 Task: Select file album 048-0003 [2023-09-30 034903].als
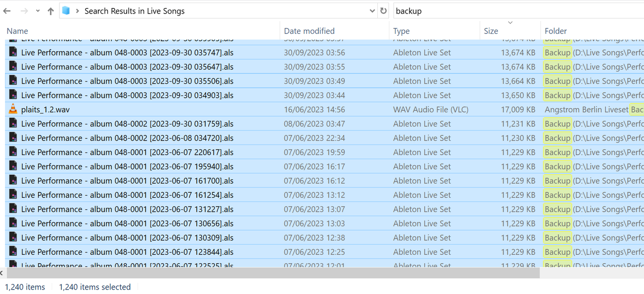tap(127, 95)
